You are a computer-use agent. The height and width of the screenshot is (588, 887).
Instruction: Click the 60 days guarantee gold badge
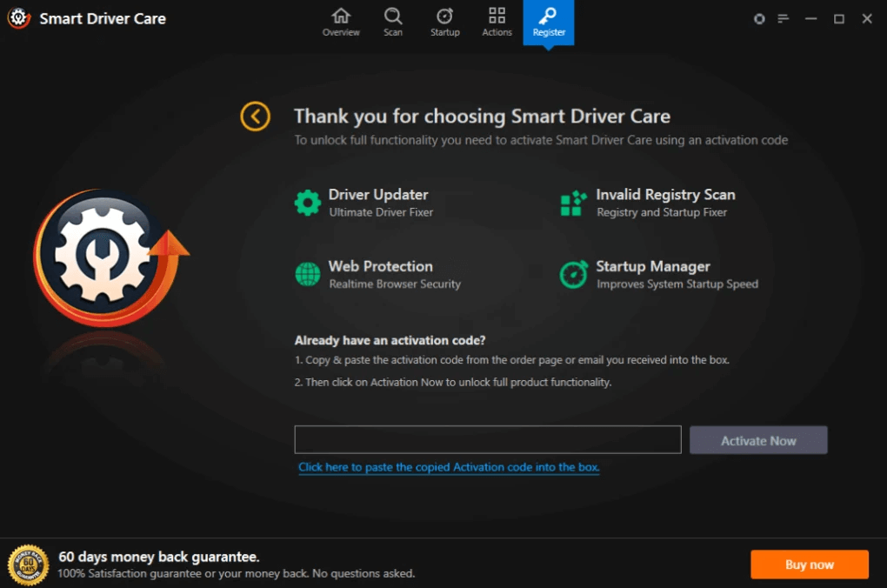[x=28, y=565]
